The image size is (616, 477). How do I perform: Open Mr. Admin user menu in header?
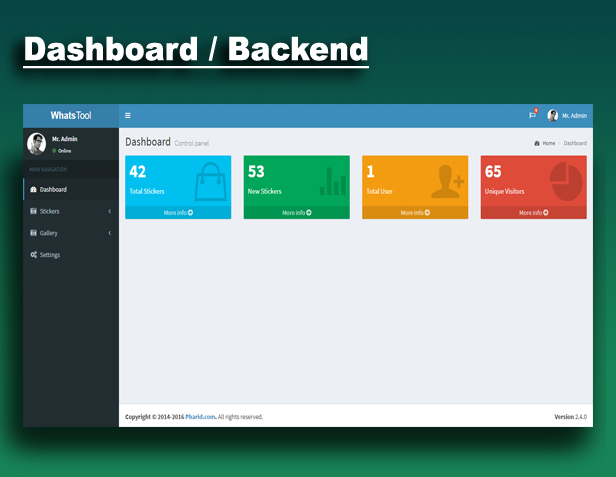[567, 116]
